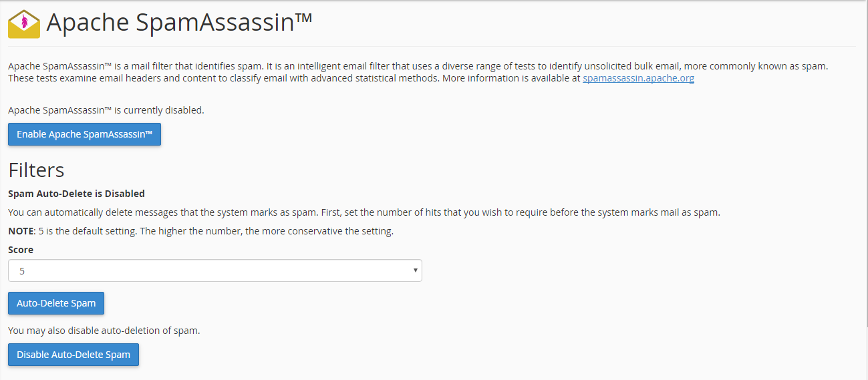The width and height of the screenshot is (868, 380).
Task: Click the Score field label
Action: tap(21, 250)
